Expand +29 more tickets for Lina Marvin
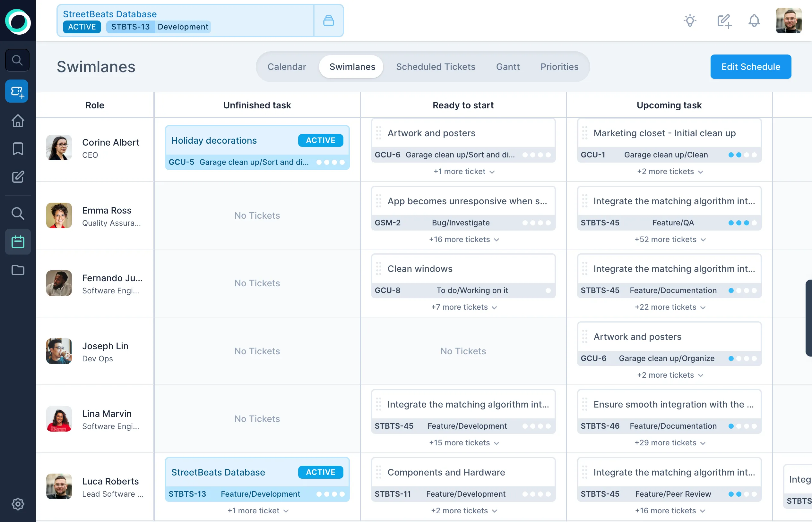This screenshot has height=522, width=812. (669, 443)
